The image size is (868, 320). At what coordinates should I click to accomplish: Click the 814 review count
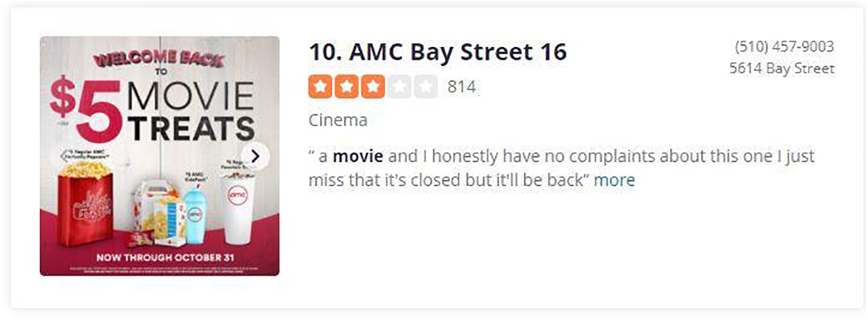[461, 87]
